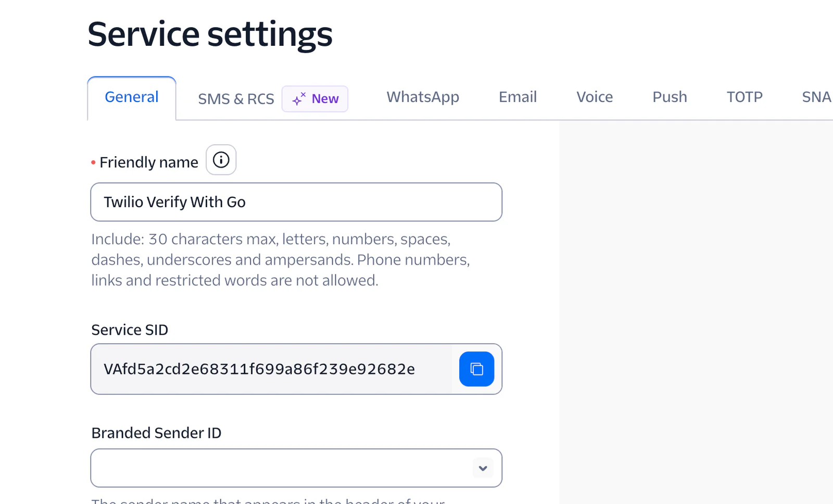Click the Branded Sender ID label

(x=156, y=433)
